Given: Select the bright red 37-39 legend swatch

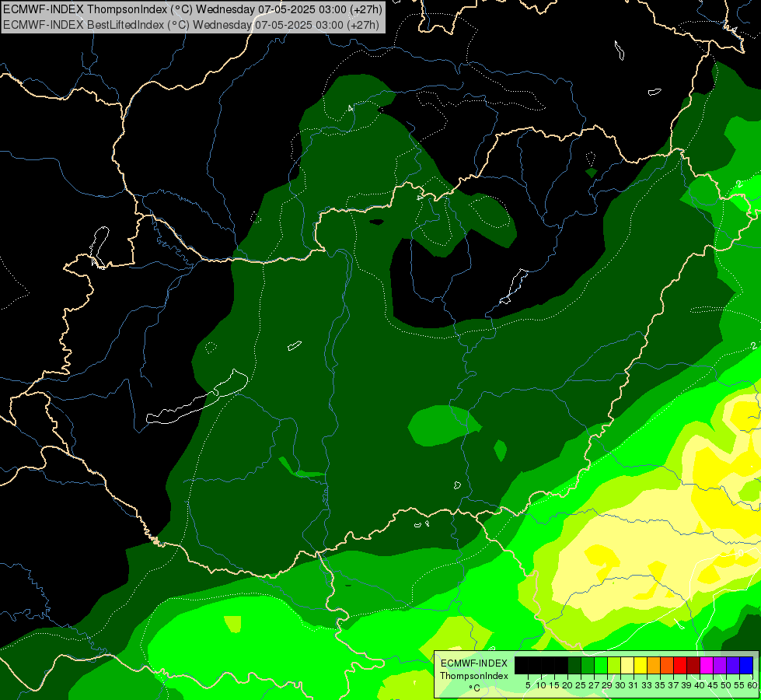Looking at the screenshot, I should pos(680,665).
